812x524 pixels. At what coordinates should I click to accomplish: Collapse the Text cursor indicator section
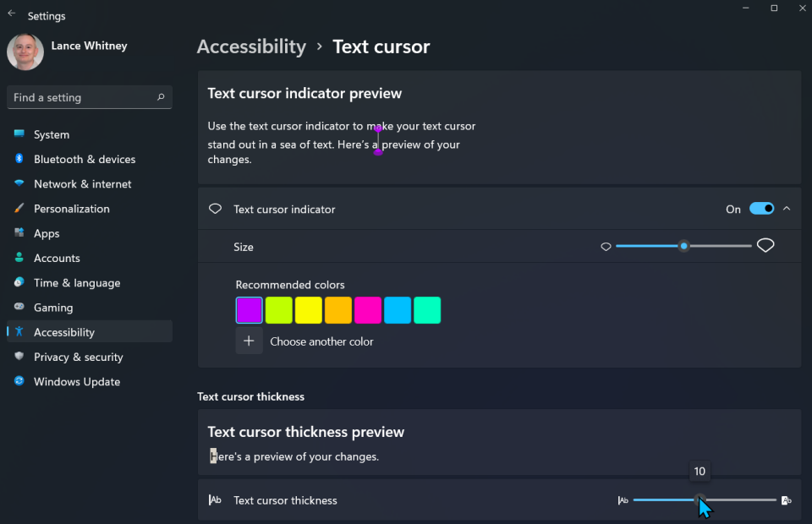[x=786, y=208]
